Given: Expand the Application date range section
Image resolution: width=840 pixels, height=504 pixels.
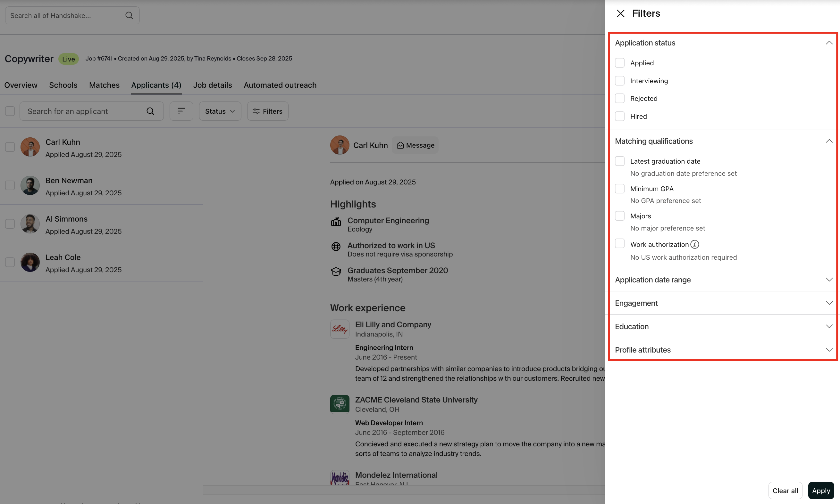Looking at the screenshot, I should [829, 280].
